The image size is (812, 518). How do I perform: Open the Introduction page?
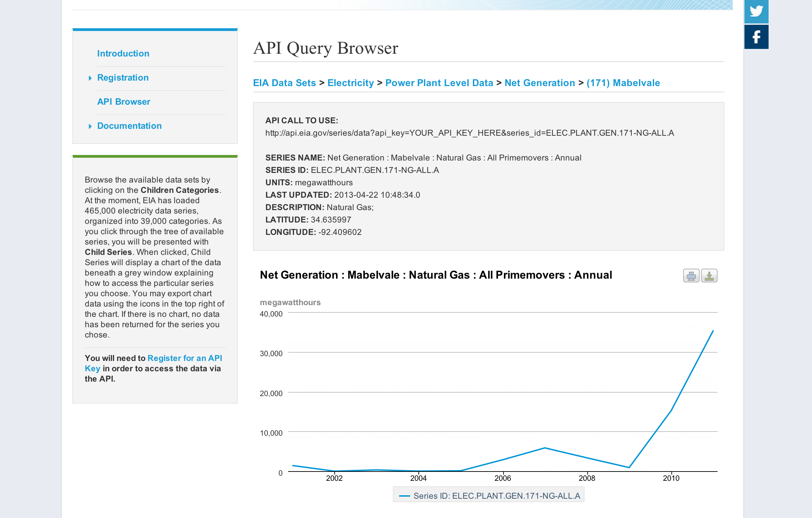point(123,53)
